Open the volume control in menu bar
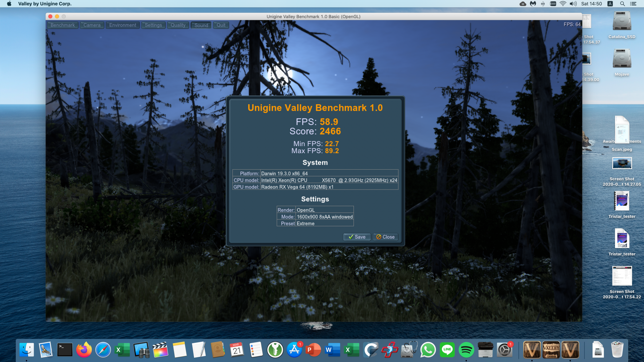The width and height of the screenshot is (644, 362). [573, 4]
